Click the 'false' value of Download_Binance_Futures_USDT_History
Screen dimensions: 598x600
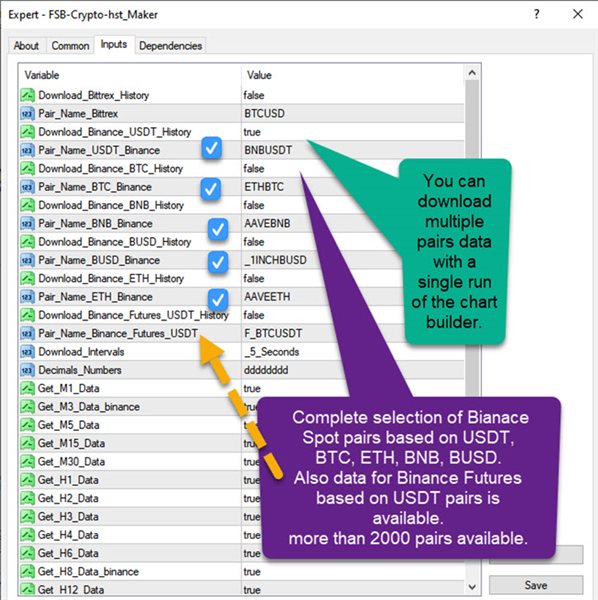tap(254, 315)
